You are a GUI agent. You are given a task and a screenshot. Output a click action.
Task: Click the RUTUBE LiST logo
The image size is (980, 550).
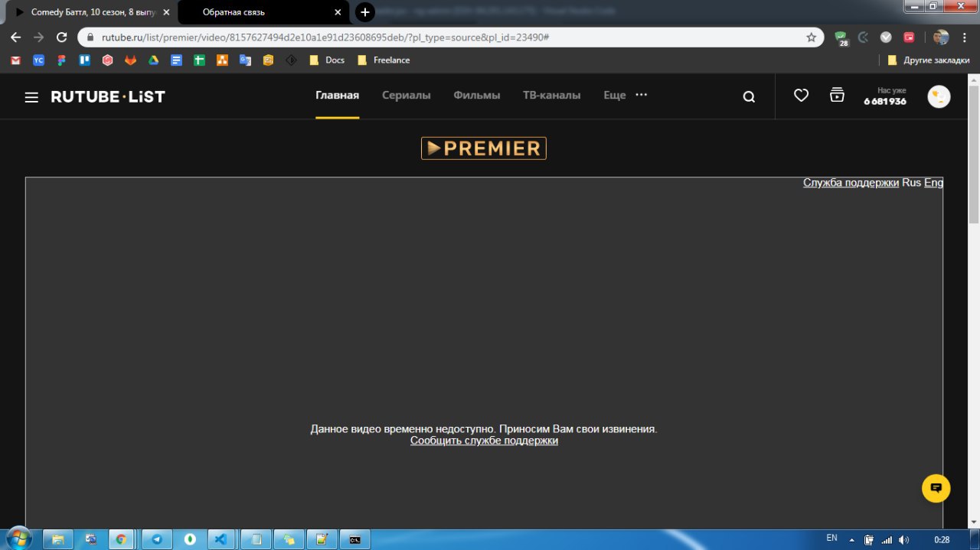click(108, 96)
